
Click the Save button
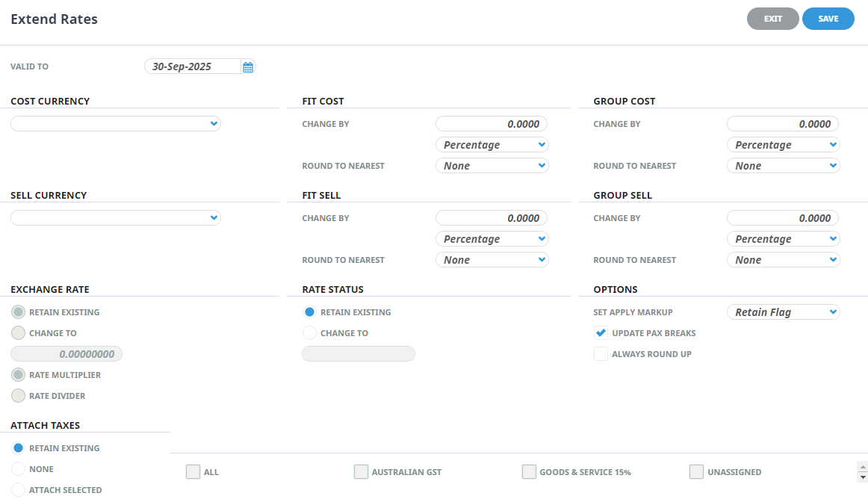click(x=828, y=19)
